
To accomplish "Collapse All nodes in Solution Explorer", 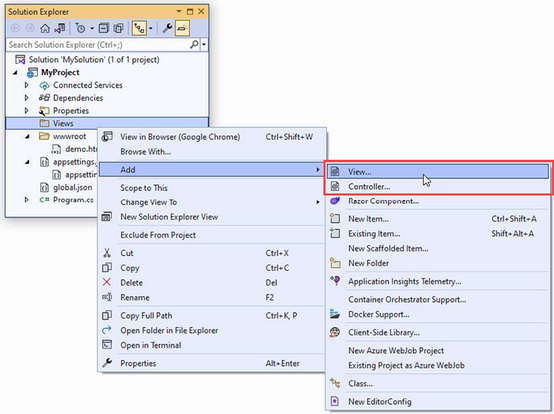I will click(104, 28).
